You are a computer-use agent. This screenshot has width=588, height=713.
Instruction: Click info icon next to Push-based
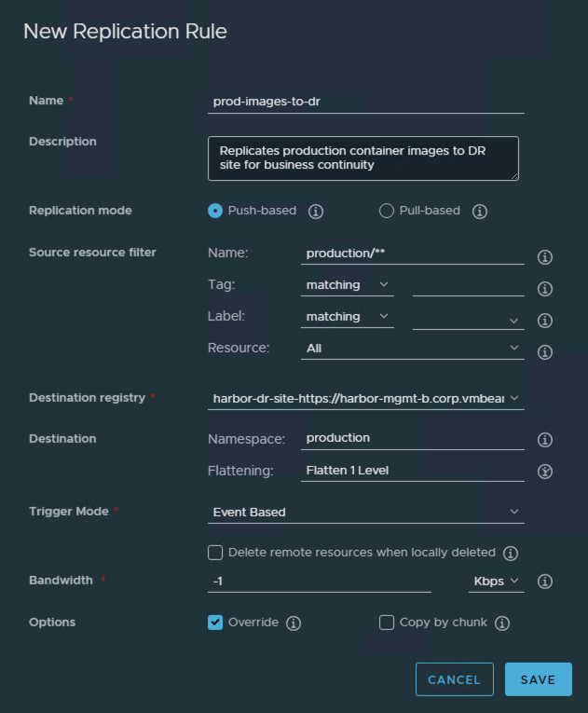316,212
